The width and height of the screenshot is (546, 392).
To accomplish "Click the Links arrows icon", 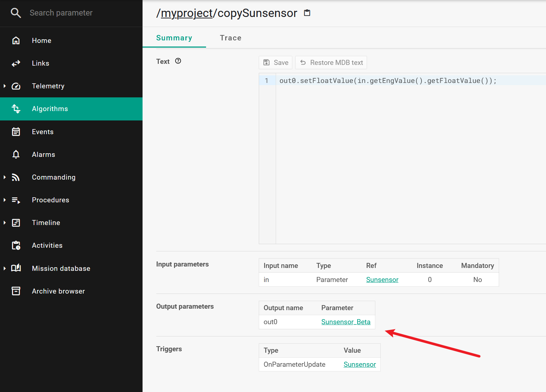I will 16,63.
